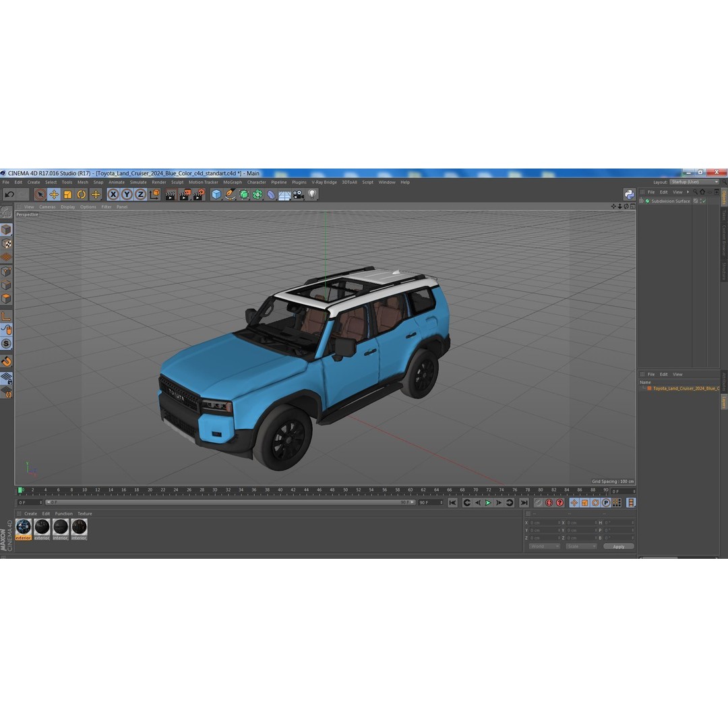The height and width of the screenshot is (728, 728).
Task: Select the Live Selection tool
Action: pyautogui.click(x=40, y=195)
